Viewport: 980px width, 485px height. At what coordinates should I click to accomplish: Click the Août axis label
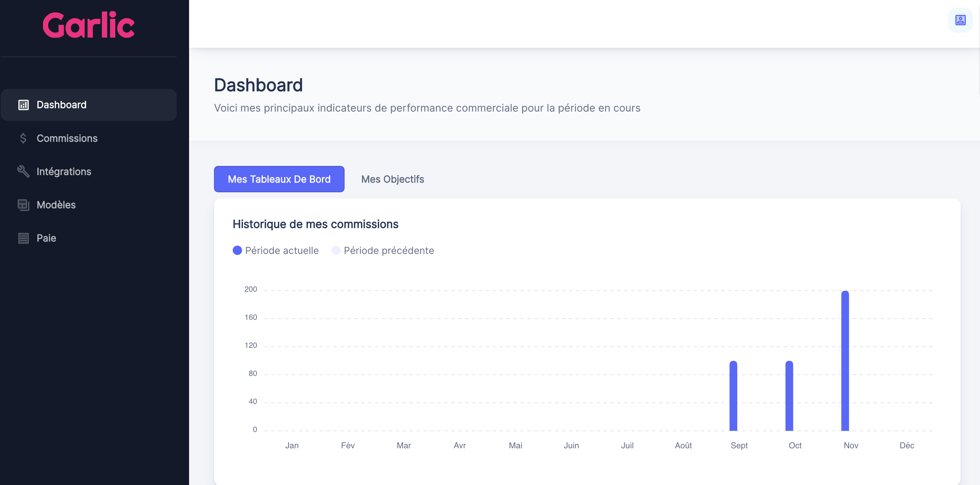(x=683, y=445)
